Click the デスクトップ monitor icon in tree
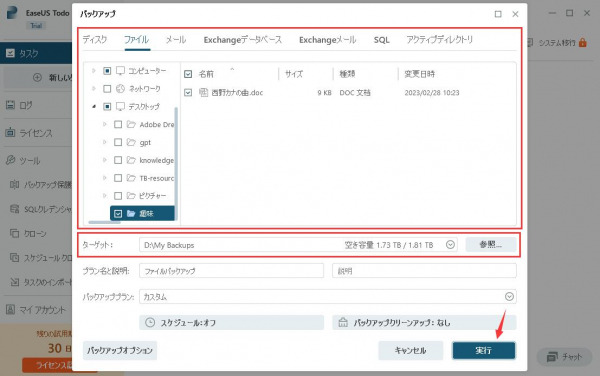The height and width of the screenshot is (376, 600). pyautogui.click(x=120, y=106)
